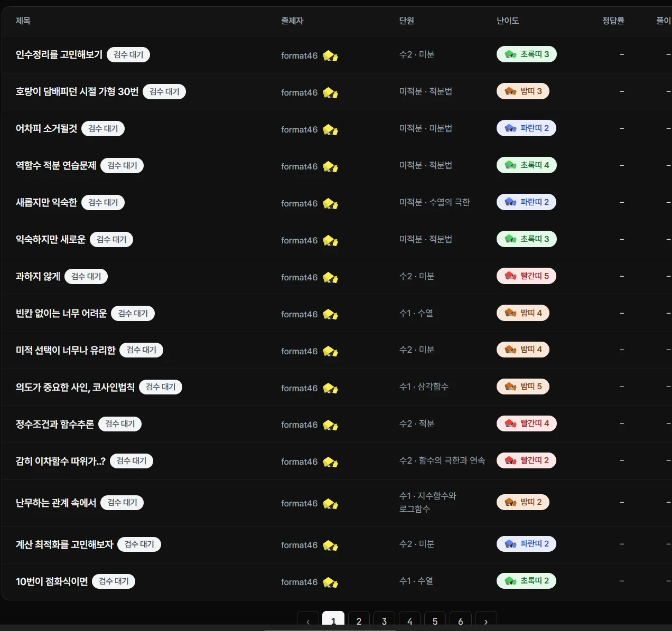Go to page 2 of the list

click(359, 621)
